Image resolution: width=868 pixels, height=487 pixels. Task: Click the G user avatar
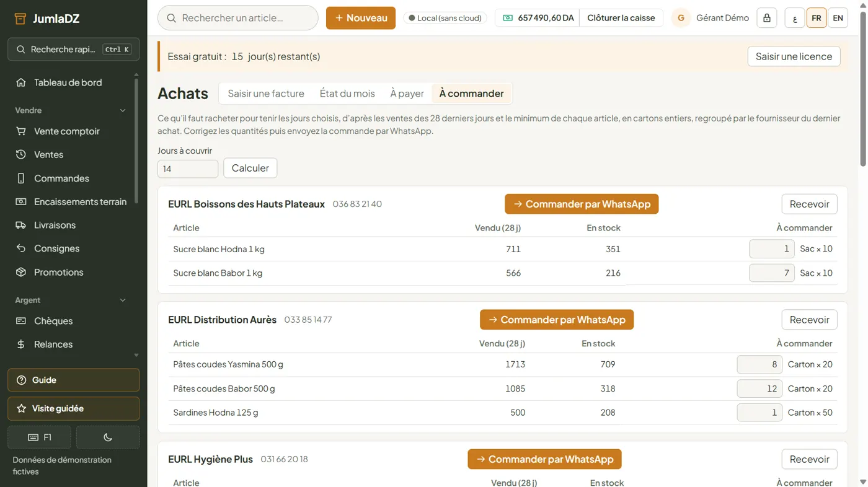pos(681,18)
